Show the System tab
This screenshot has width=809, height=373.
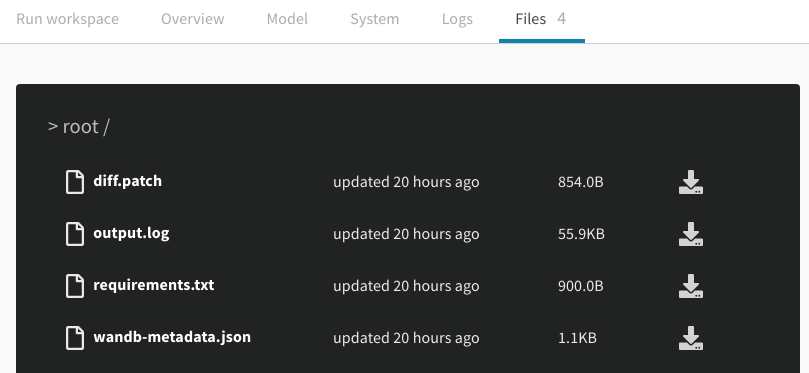pos(375,19)
